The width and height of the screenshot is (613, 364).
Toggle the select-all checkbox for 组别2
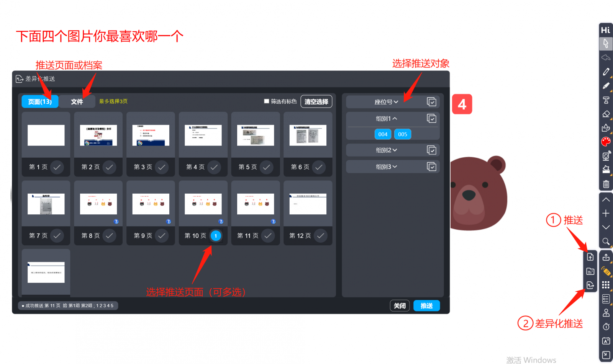pos(431,150)
